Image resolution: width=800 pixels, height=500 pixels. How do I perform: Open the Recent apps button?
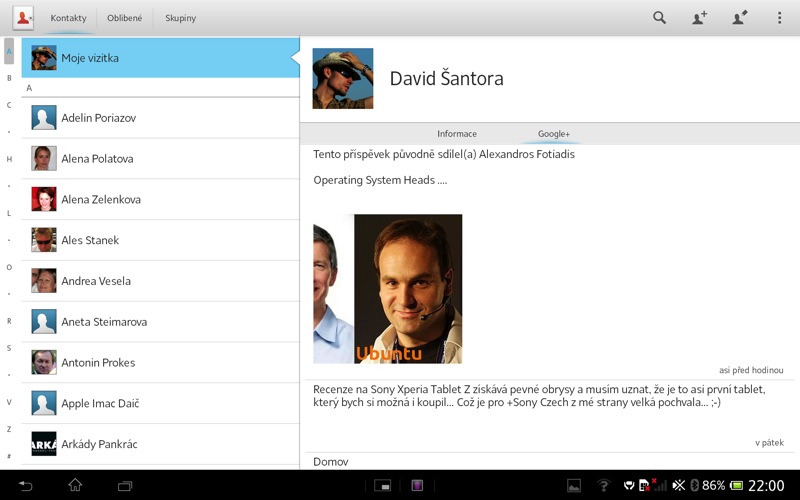click(125, 485)
